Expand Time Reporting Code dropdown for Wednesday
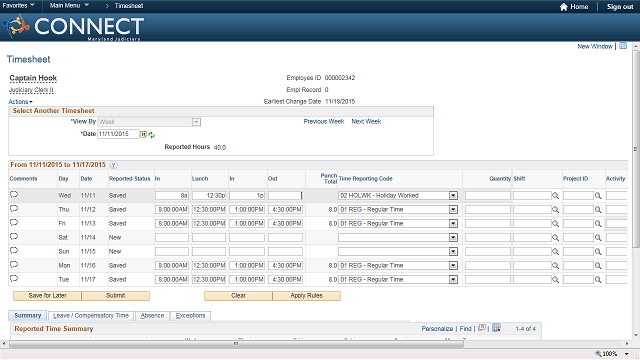This screenshot has width=640, height=360. [453, 196]
